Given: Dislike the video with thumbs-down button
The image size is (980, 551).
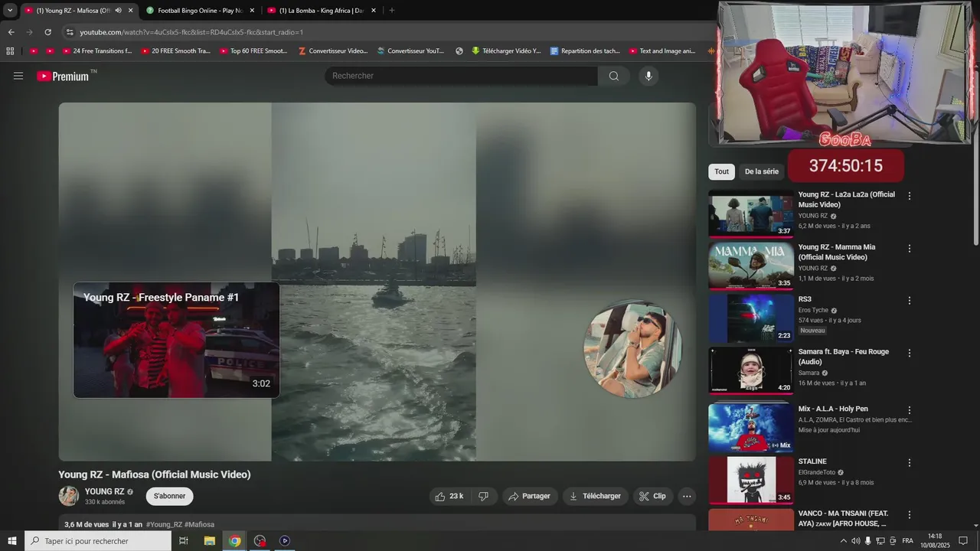Looking at the screenshot, I should pyautogui.click(x=484, y=496).
